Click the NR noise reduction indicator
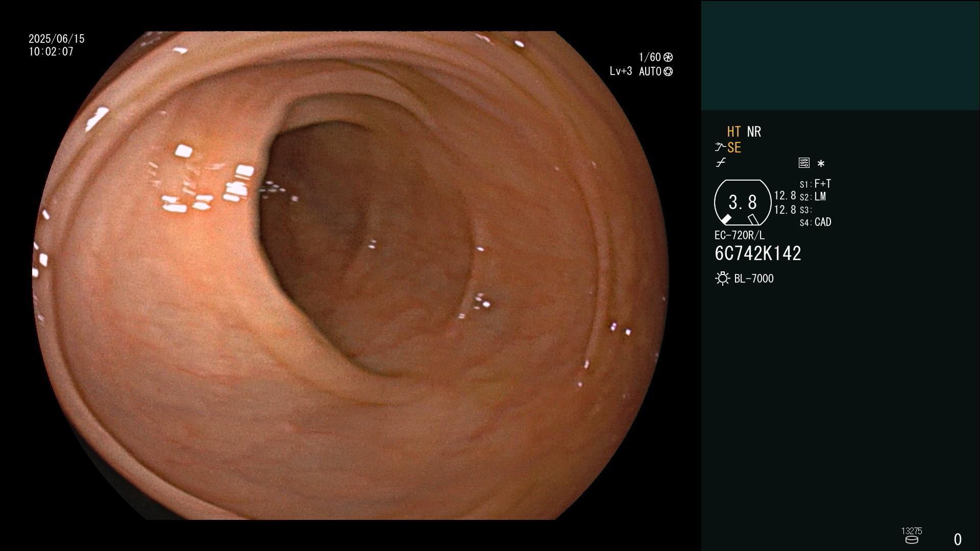Viewport: 980px width, 551px height. point(754,132)
